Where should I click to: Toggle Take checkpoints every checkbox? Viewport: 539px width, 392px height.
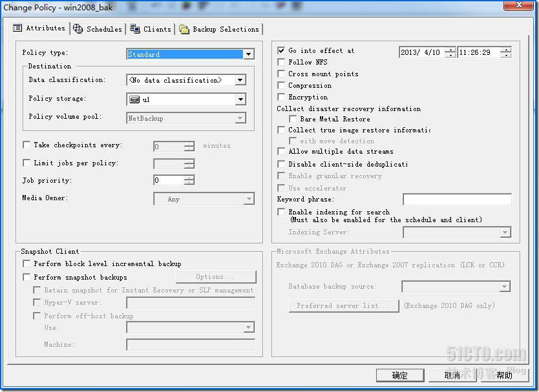[x=26, y=145]
